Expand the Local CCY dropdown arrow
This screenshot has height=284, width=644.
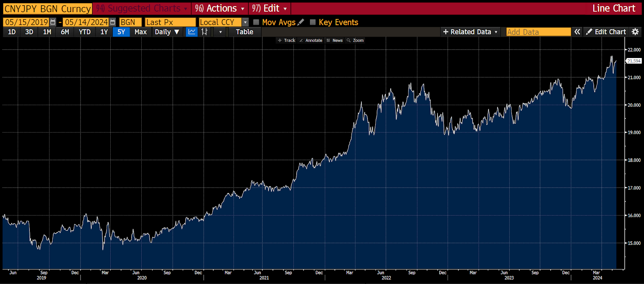pyautogui.click(x=245, y=22)
